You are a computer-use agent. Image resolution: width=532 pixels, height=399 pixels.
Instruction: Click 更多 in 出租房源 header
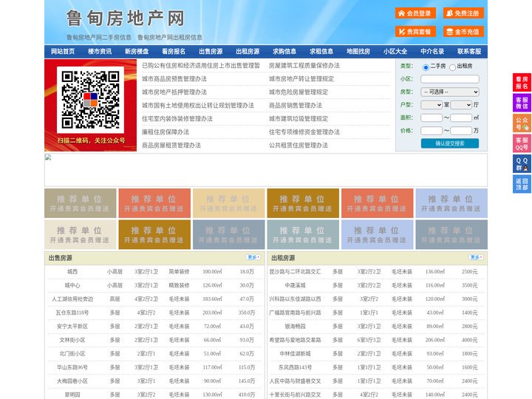pyautogui.click(x=476, y=258)
